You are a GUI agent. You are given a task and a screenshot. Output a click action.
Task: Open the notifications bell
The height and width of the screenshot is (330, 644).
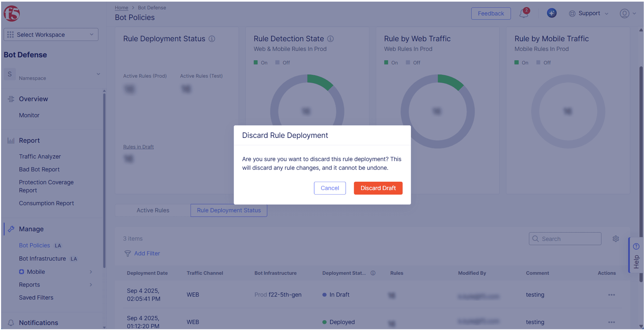point(524,13)
